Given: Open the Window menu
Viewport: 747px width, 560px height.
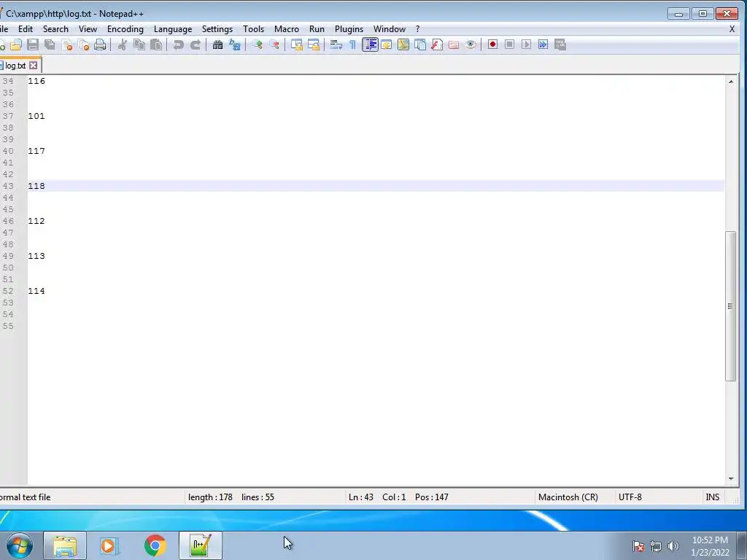Looking at the screenshot, I should [390, 29].
